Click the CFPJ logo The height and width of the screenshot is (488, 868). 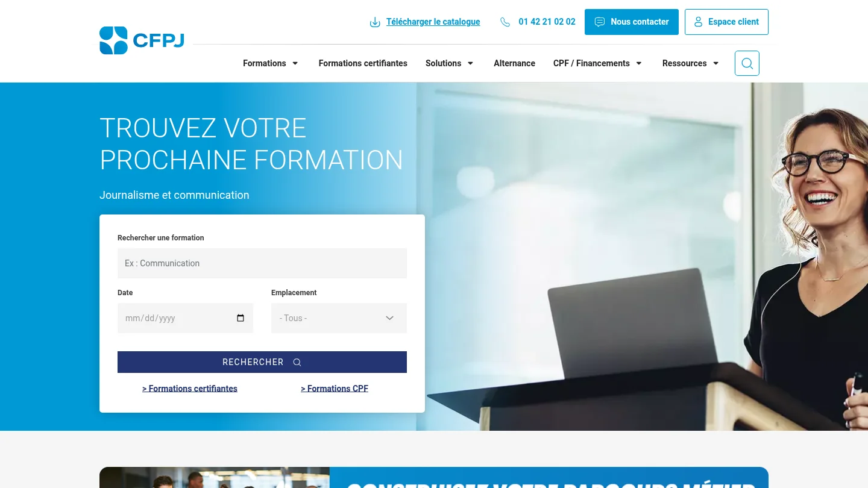pos(142,40)
